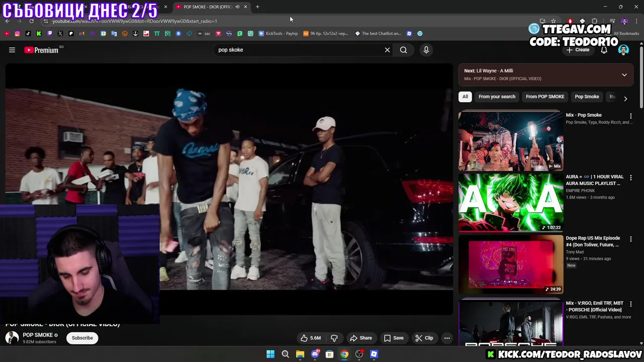This screenshot has height=362, width=644.
Task: Open the media controls icon in the Chrome toolbar
Action: (x=612, y=21)
